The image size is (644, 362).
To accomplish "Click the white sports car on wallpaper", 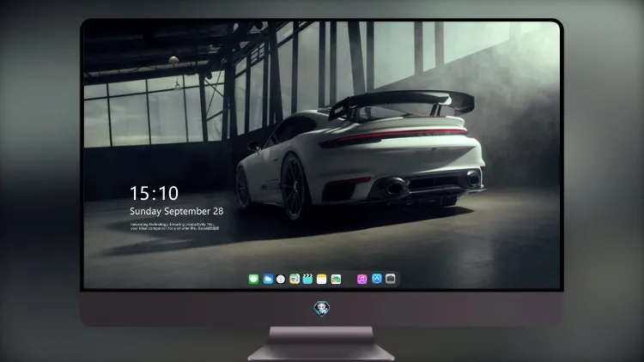I will [361, 156].
